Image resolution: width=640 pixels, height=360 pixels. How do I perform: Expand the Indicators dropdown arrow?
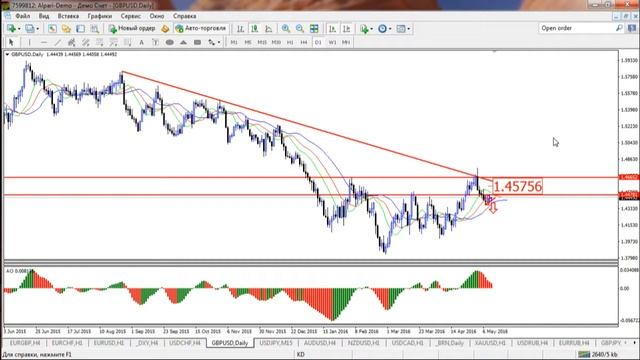(x=371, y=29)
